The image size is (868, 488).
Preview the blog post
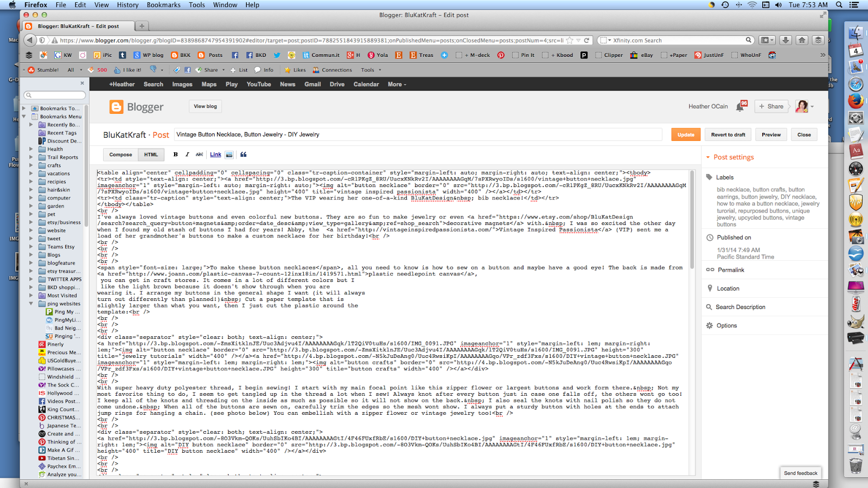point(771,134)
